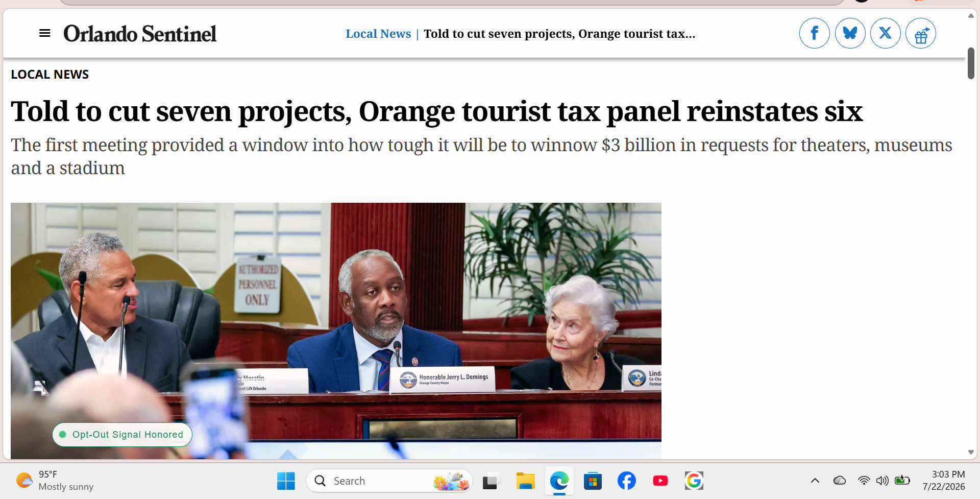The height and width of the screenshot is (499, 980).
Task: Open Microsoft Store from the taskbar
Action: tap(593, 481)
